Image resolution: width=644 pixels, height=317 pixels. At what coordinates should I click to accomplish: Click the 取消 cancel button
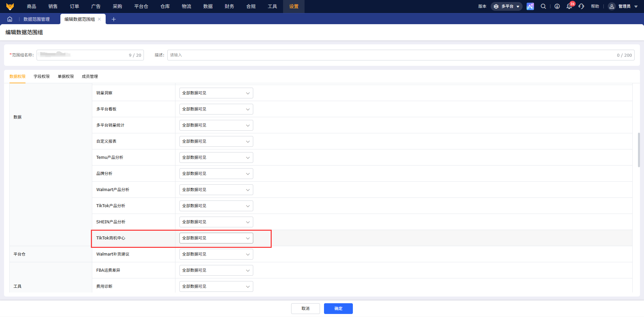[x=306, y=309]
